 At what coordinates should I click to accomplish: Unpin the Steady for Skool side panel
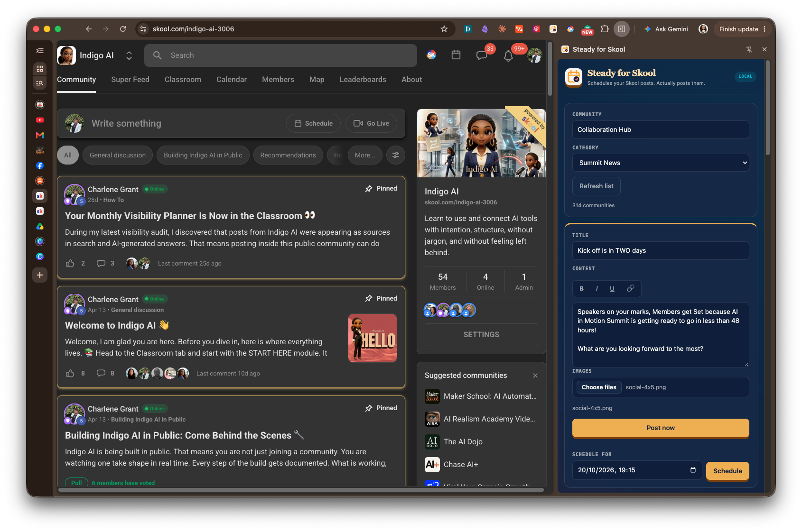[749, 49]
